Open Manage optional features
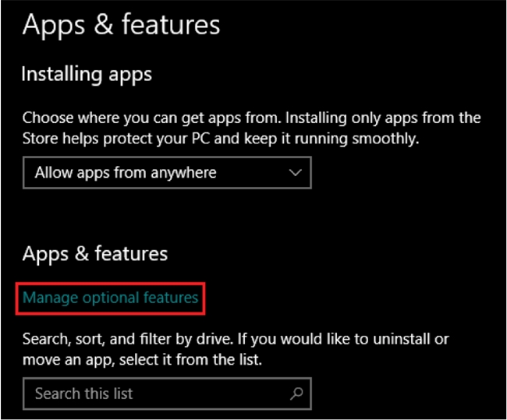Image resolution: width=507 pixels, height=420 pixels. pos(110,298)
